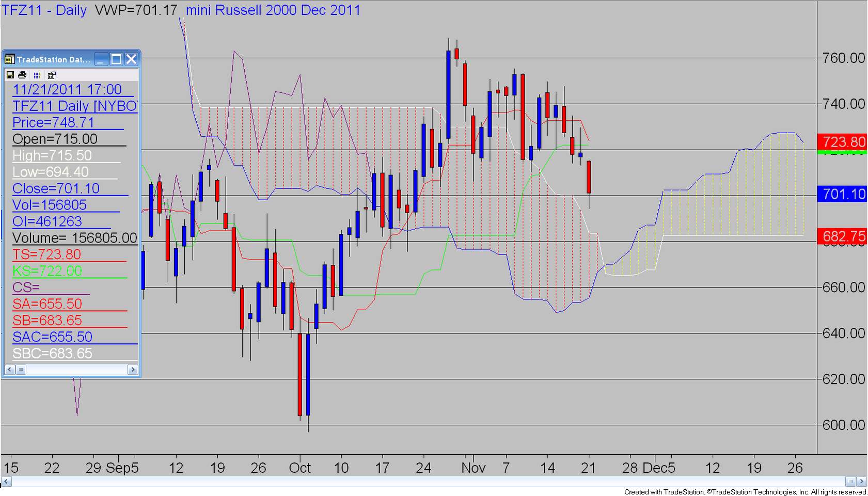The image size is (868, 496).
Task: Click the 660.00 price axis label
Action: pyautogui.click(x=844, y=287)
